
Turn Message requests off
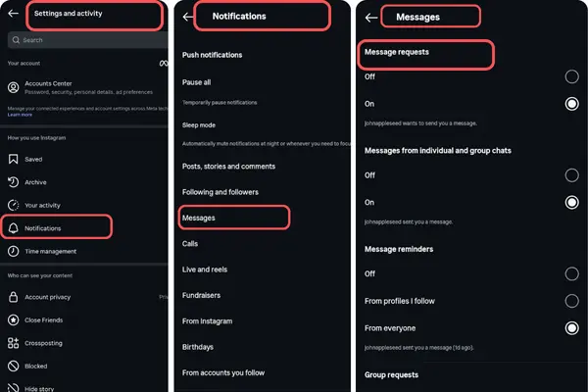coord(571,76)
